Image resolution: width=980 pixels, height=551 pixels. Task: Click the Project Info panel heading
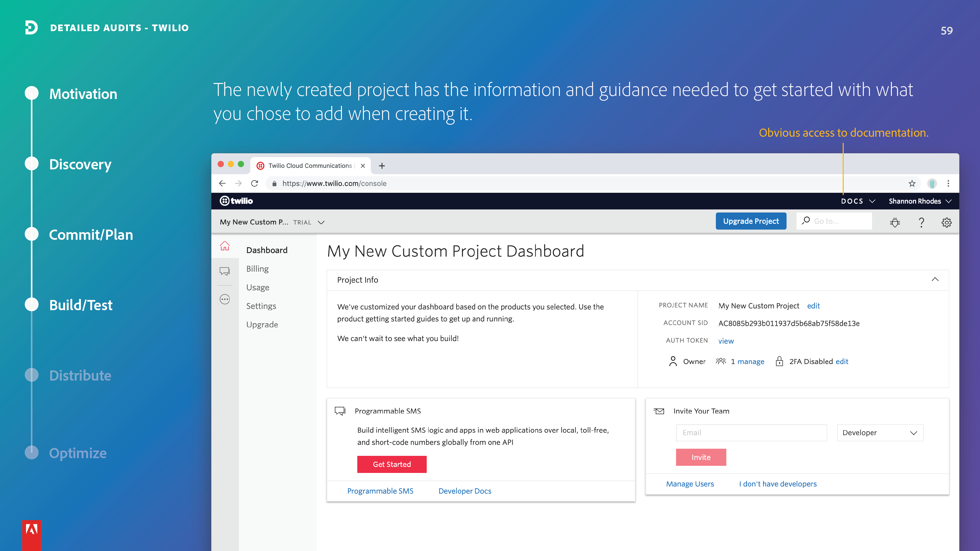point(357,280)
